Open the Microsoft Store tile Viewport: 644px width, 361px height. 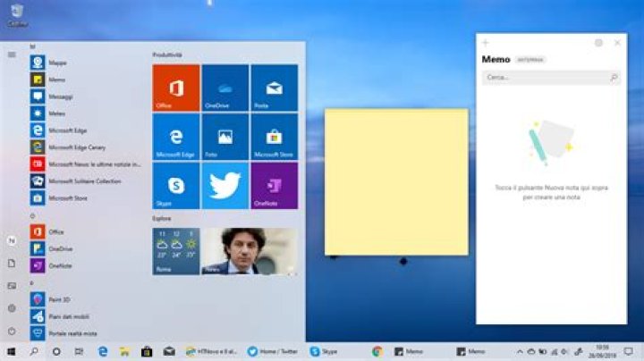pyautogui.click(x=275, y=137)
